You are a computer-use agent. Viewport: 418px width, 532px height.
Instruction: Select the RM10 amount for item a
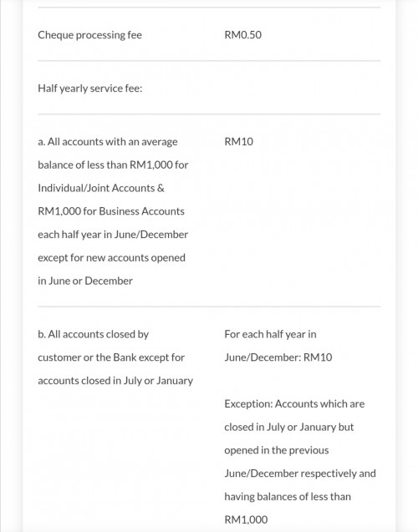239,141
